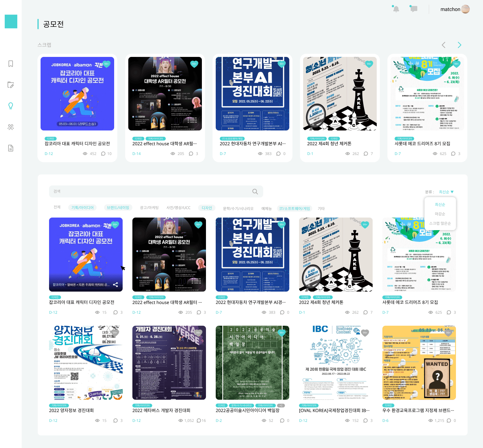The width and height of the screenshot is (483, 448).
Task: Open [OVAL KOREA]국제창업경진대회 title
Action: tap(334, 410)
